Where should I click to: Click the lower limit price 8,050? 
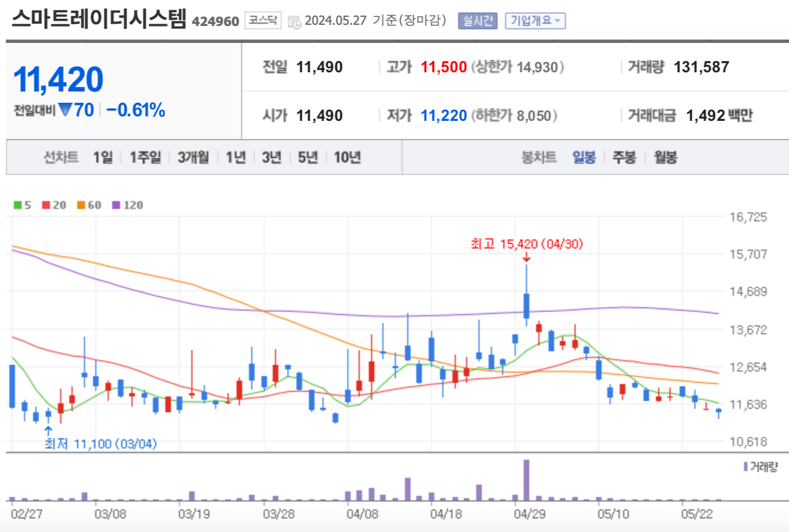[x=534, y=116]
